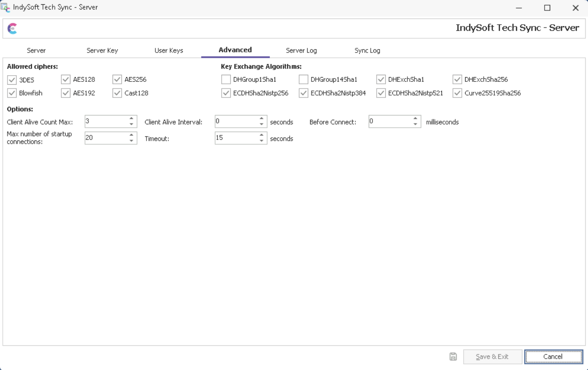Screen dimensions: 588x370
Task: Increment the Before Connect milliseconds value
Action: tap(415, 119)
